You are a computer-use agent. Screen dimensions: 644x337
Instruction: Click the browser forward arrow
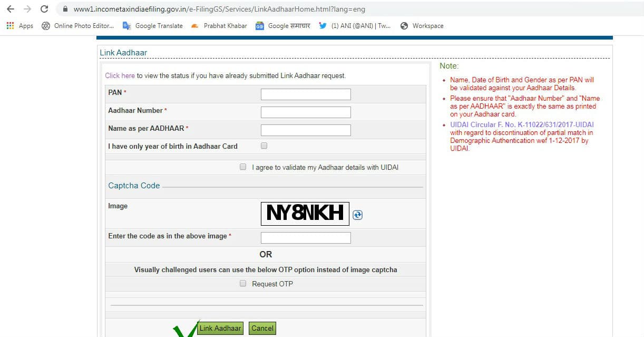pyautogui.click(x=27, y=9)
